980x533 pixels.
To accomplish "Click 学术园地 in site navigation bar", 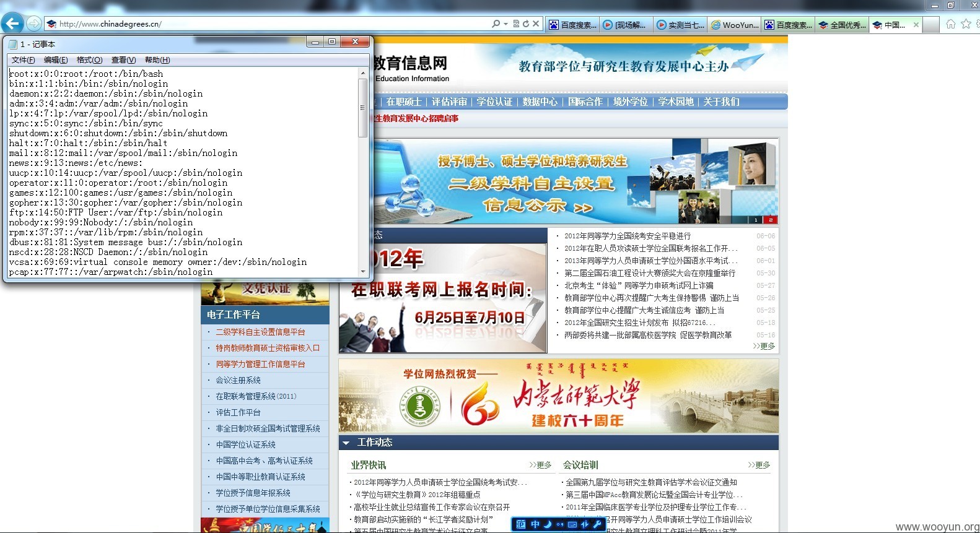I will coord(676,102).
